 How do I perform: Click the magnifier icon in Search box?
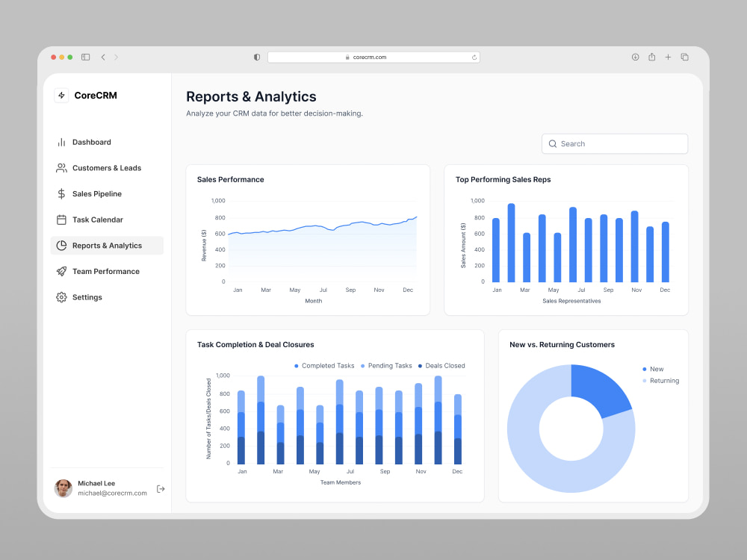click(x=553, y=144)
